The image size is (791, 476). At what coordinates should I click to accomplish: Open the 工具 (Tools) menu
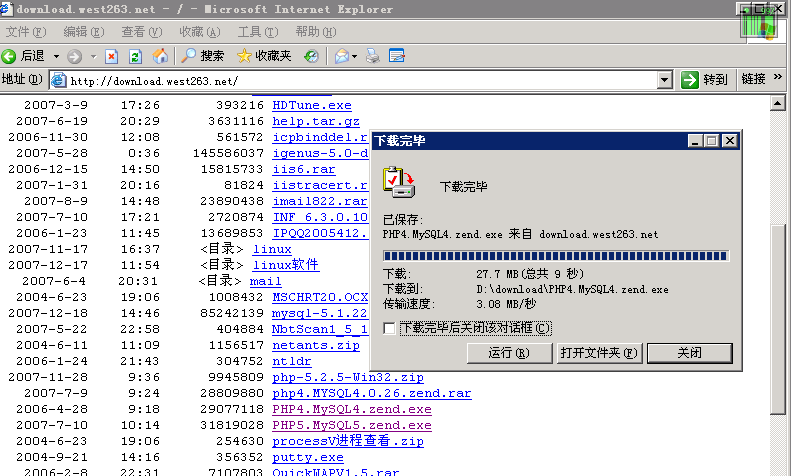pyautogui.click(x=257, y=32)
